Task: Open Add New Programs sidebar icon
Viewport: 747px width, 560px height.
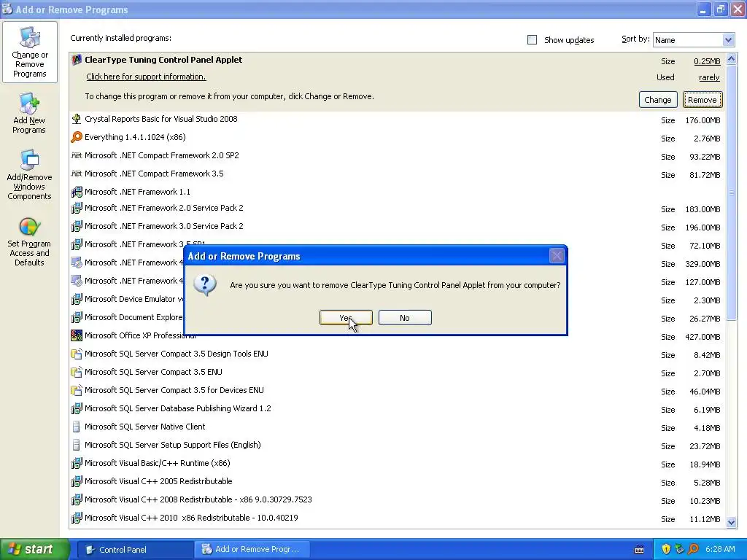Action: [29, 113]
